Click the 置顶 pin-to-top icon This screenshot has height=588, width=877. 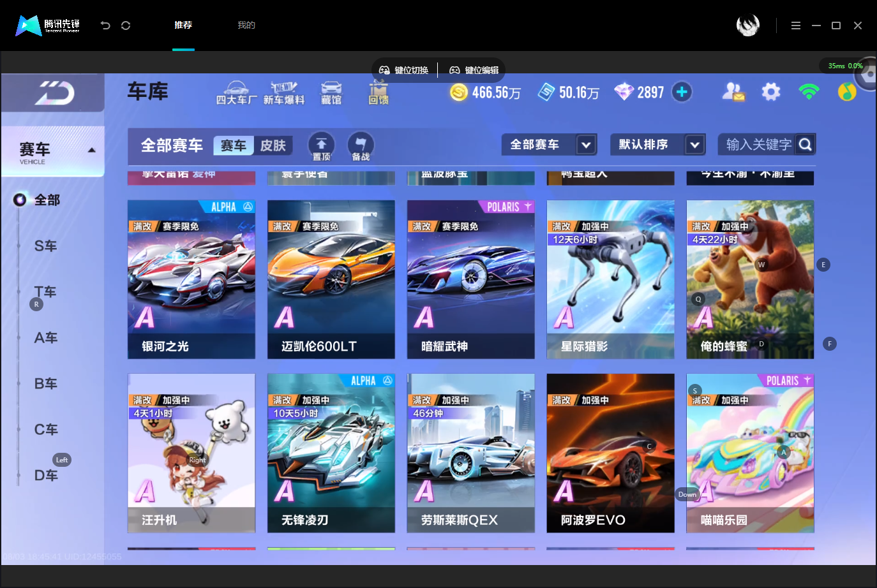click(322, 146)
